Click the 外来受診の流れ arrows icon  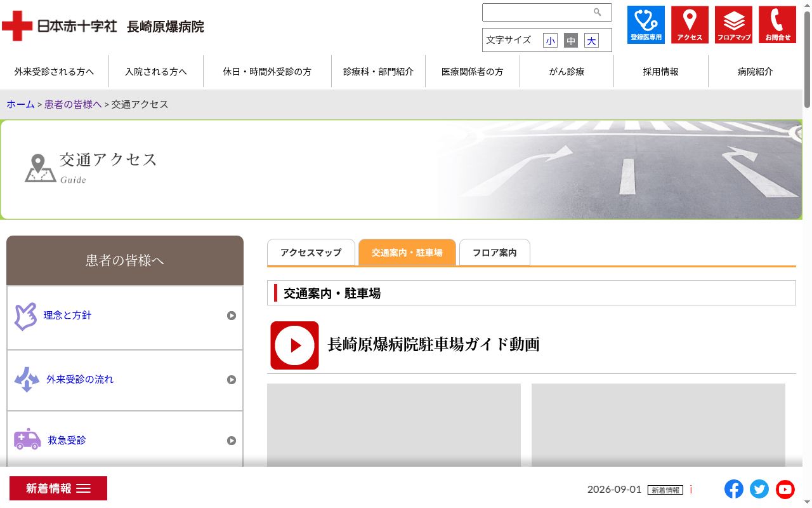pos(27,379)
